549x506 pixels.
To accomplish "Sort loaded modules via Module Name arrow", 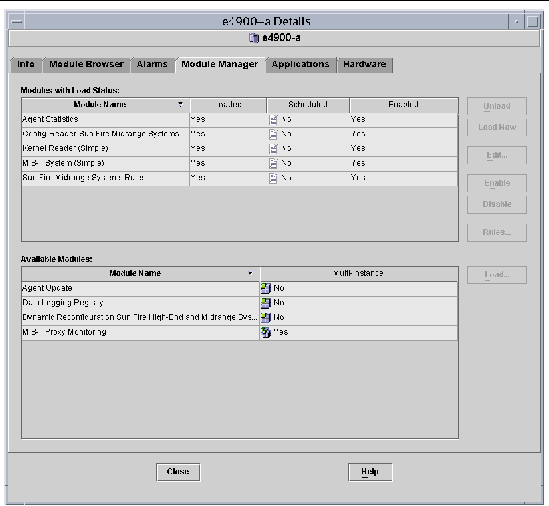I will click(x=180, y=104).
